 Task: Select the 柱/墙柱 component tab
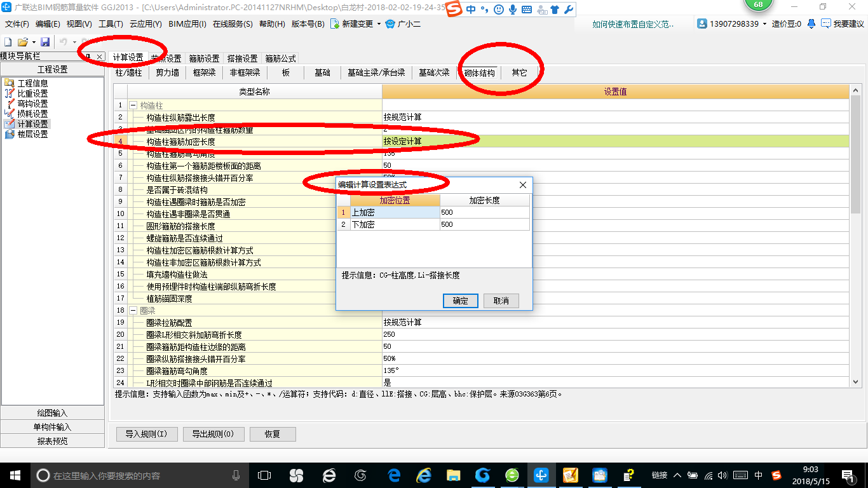(x=129, y=72)
